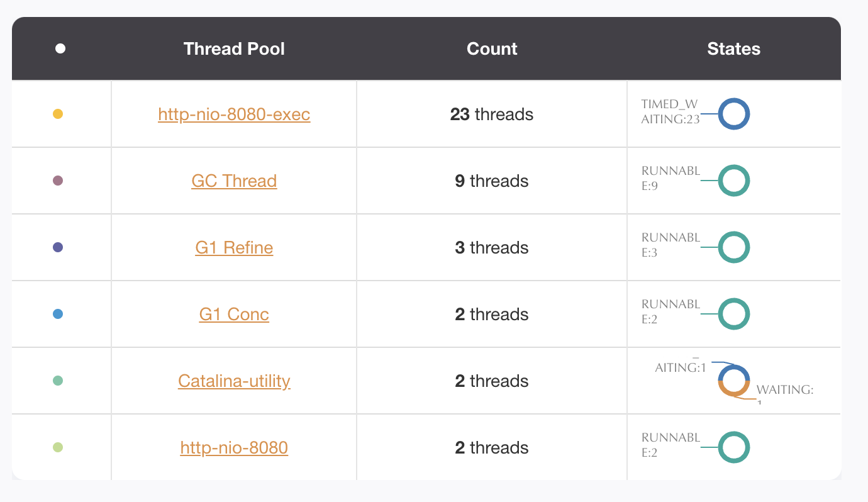The width and height of the screenshot is (868, 502).
Task: Click the G1 Refine states donut chart
Action: click(734, 248)
